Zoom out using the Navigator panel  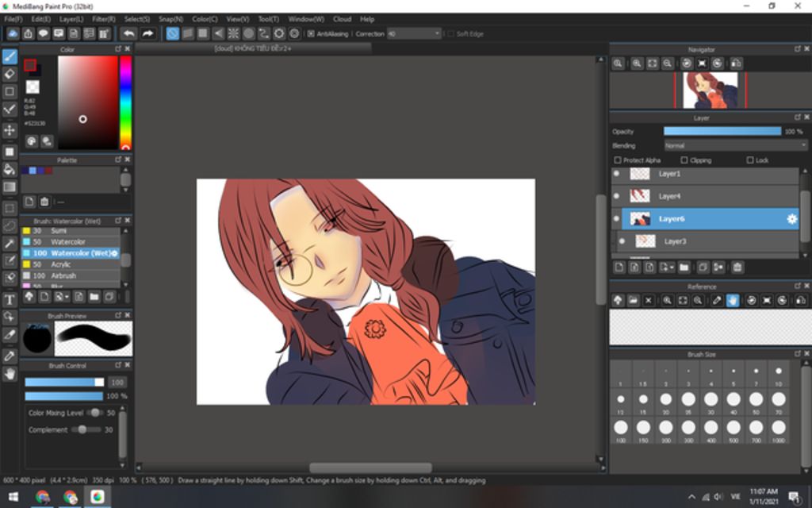pyautogui.click(x=668, y=63)
